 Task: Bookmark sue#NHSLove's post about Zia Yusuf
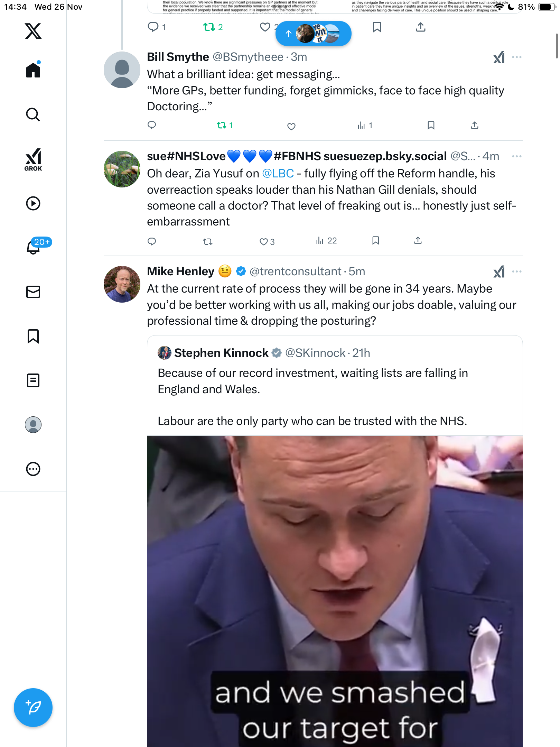point(376,241)
